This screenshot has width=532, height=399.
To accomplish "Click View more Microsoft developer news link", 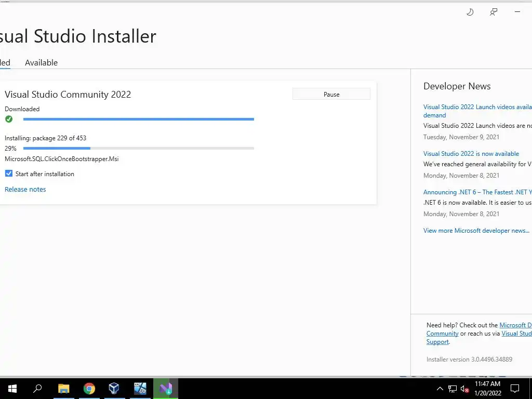I will click(476, 230).
